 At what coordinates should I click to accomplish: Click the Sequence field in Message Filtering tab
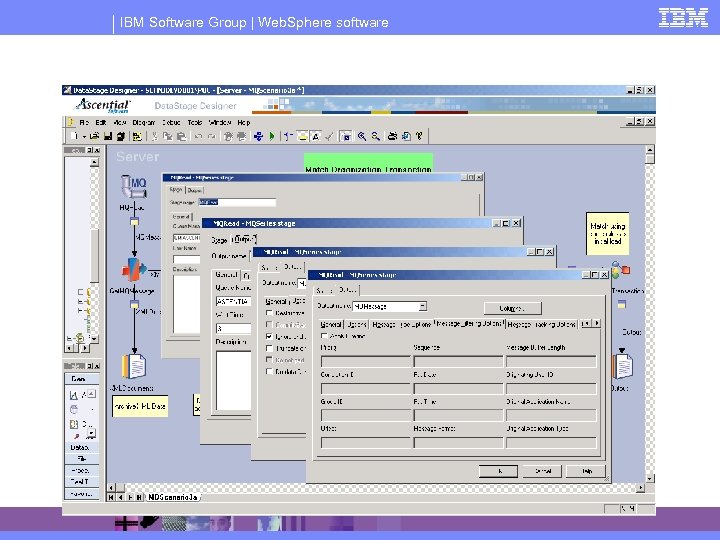[458, 361]
